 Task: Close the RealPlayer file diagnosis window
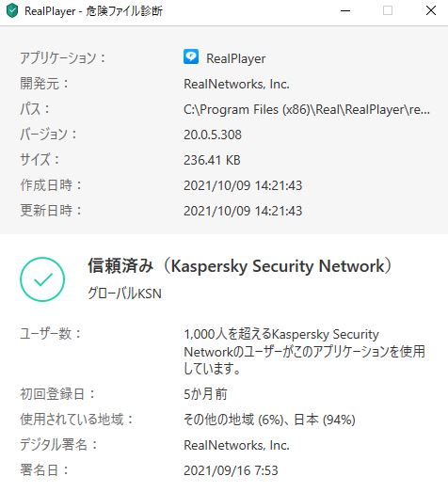click(x=431, y=10)
